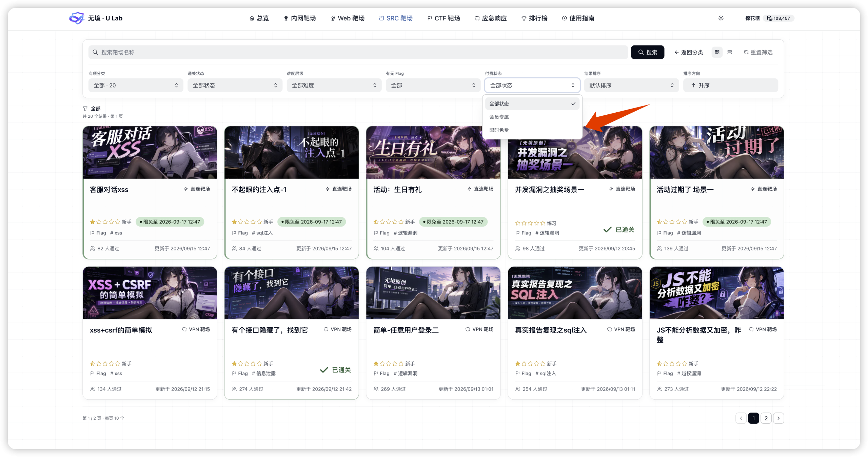Click VPN 靶场 icon on JS不能分析数据 card

(x=751, y=329)
